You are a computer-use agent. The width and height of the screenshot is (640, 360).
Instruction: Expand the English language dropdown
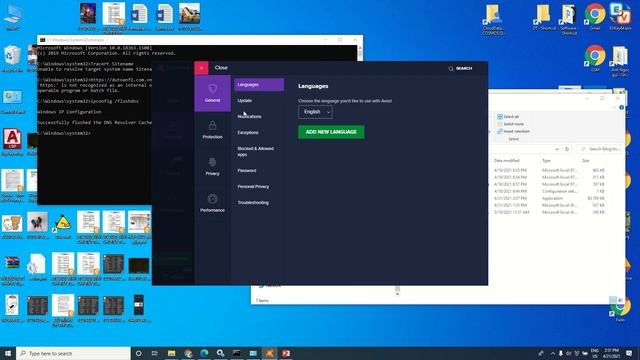click(316, 112)
